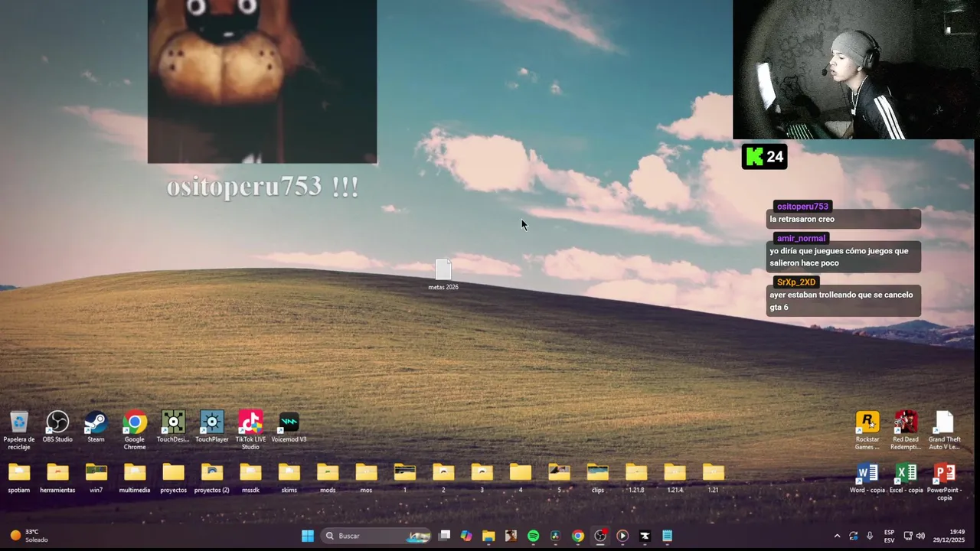The height and width of the screenshot is (551, 980).
Task: Click the SrXp_2XD chat username
Action: [x=796, y=282]
